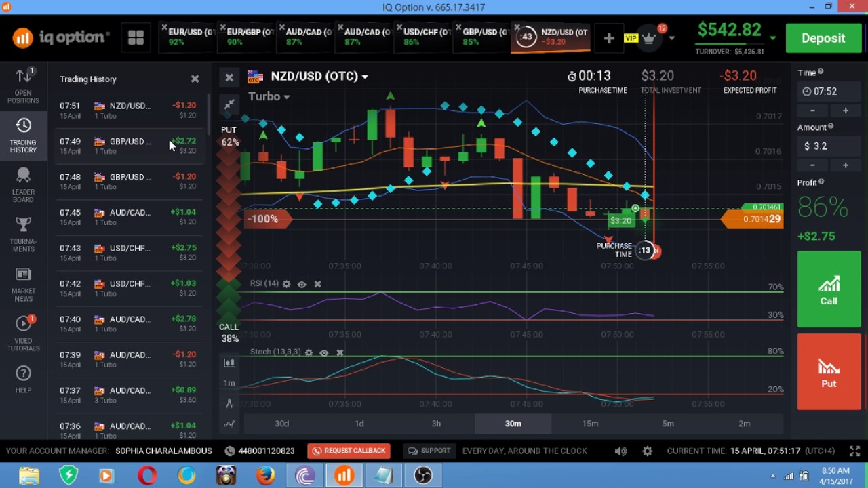Close the NZD/USD chart with X button
Image resolution: width=868 pixels, height=488 pixels.
coord(229,77)
